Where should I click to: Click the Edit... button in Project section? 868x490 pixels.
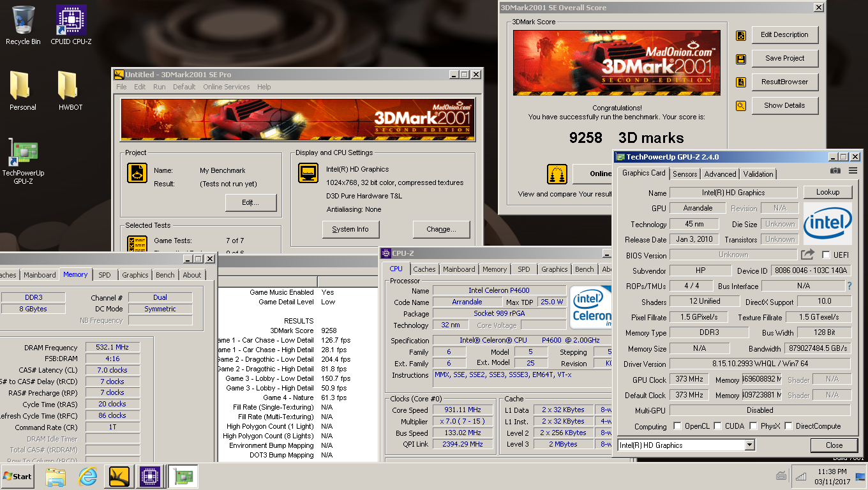251,203
